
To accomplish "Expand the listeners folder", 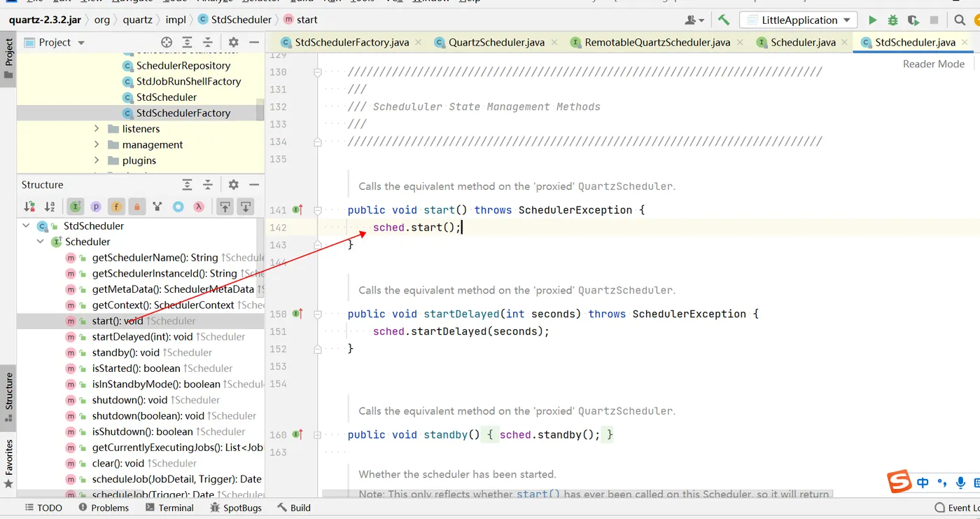I will point(97,129).
